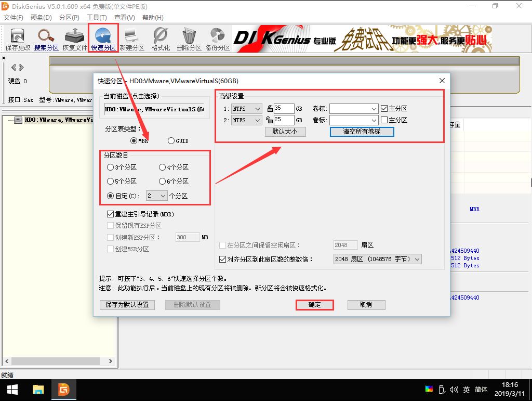
Task: Open partition 1 volume label dropdown
Action: pyautogui.click(x=353, y=109)
